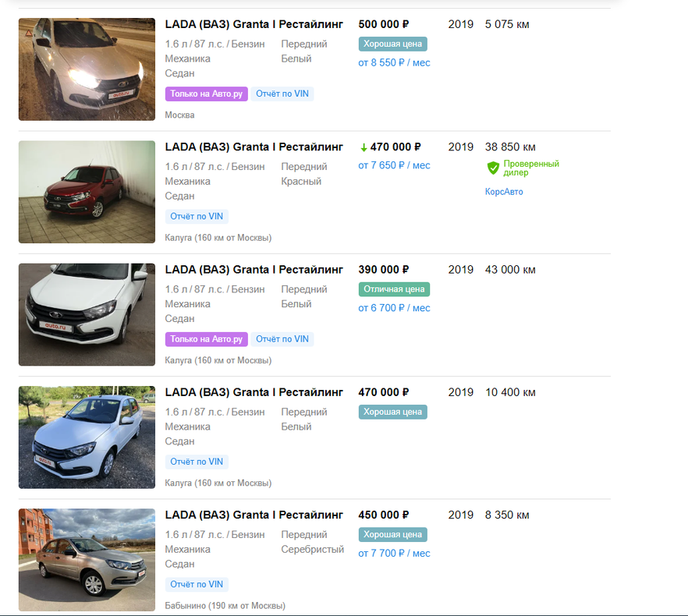This screenshot has height=616, width=688.
Task: Click the КорсАвто dealer link
Action: [504, 192]
